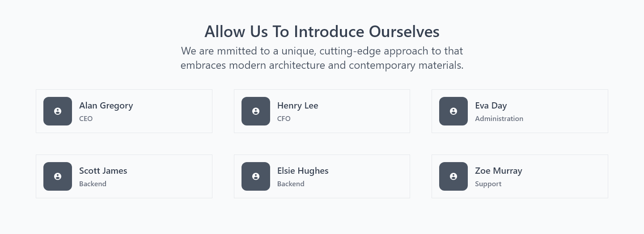This screenshot has height=234, width=644.
Task: Click Alan Gregory's avatar icon
Action: coord(58,111)
